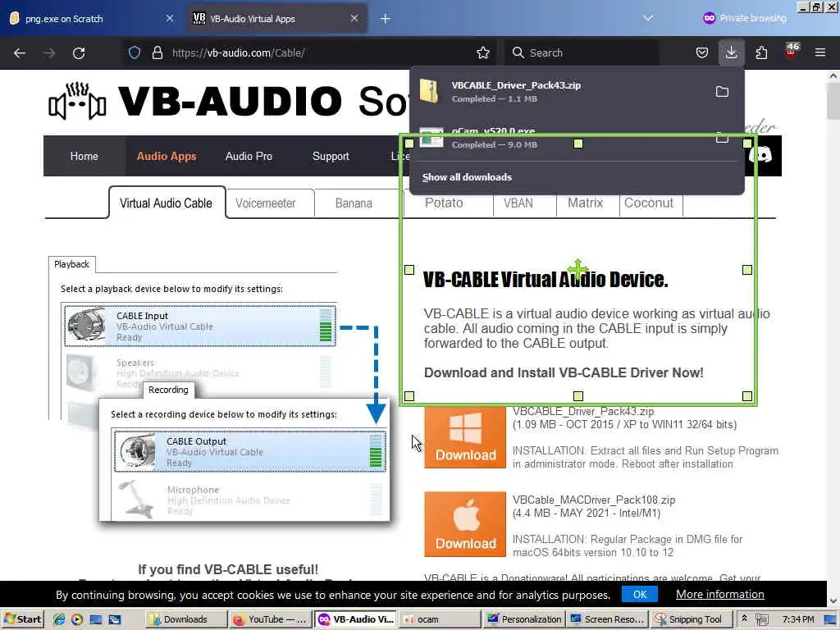
Task: Click the CABLE Output device image
Action: 137,450
